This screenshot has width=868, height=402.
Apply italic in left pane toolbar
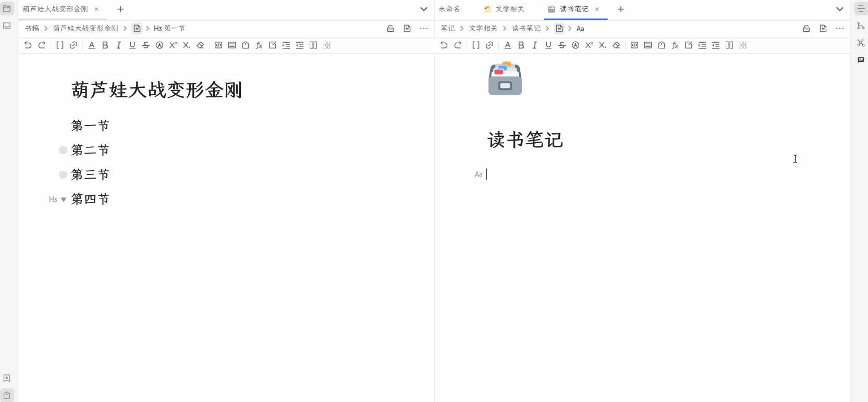point(119,45)
